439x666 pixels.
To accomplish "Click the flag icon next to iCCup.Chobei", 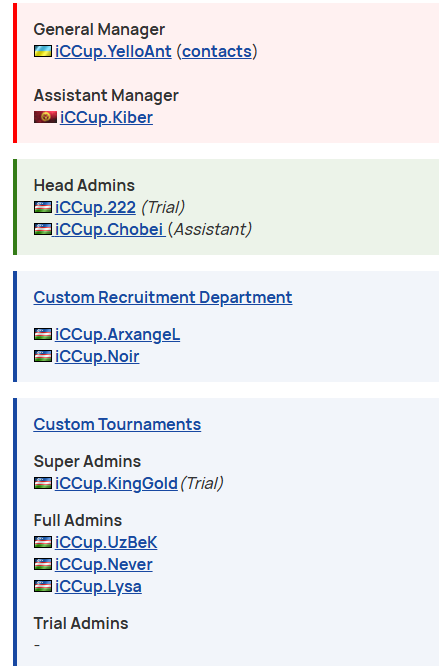I will [x=43, y=229].
